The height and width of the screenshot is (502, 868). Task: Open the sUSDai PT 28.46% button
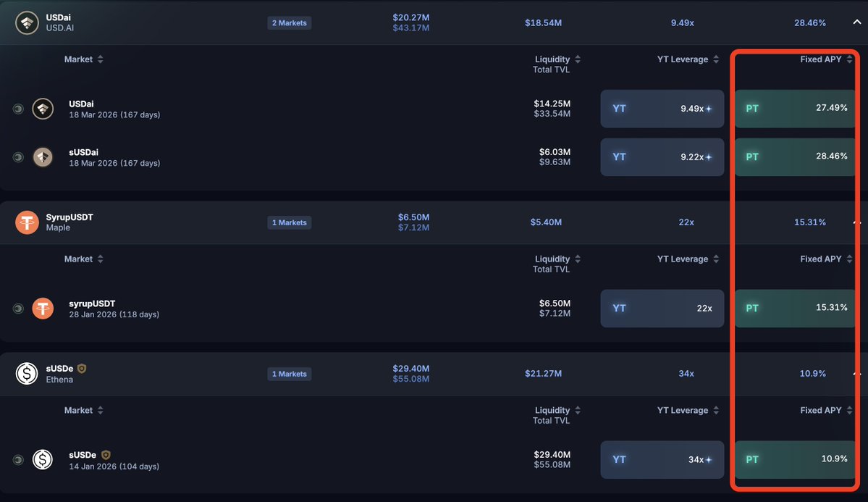[x=796, y=157]
